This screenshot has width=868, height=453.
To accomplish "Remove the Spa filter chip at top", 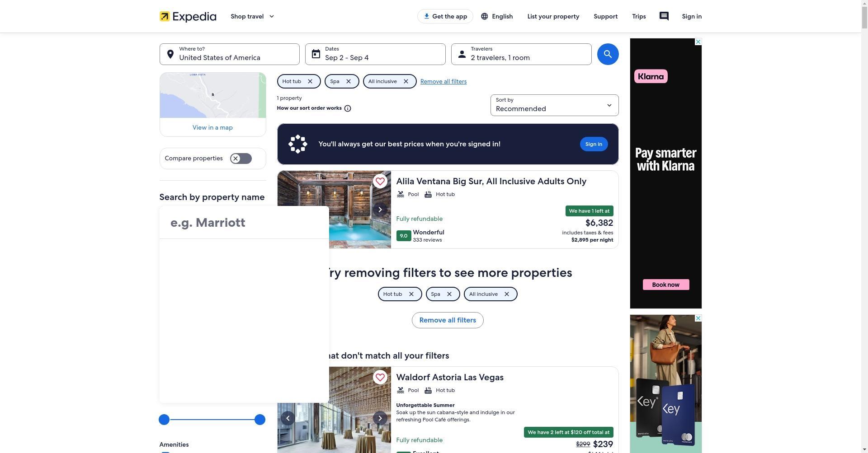I will coord(349,81).
